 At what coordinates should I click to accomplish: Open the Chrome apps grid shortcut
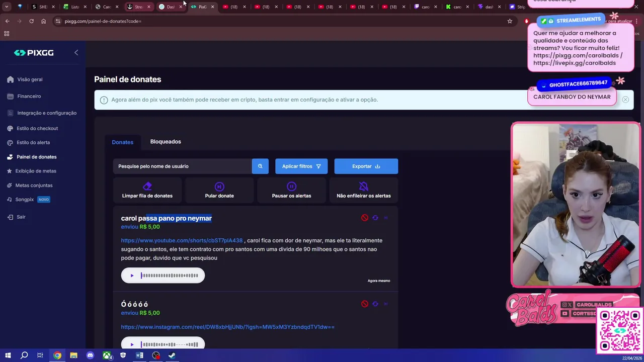coord(7,34)
